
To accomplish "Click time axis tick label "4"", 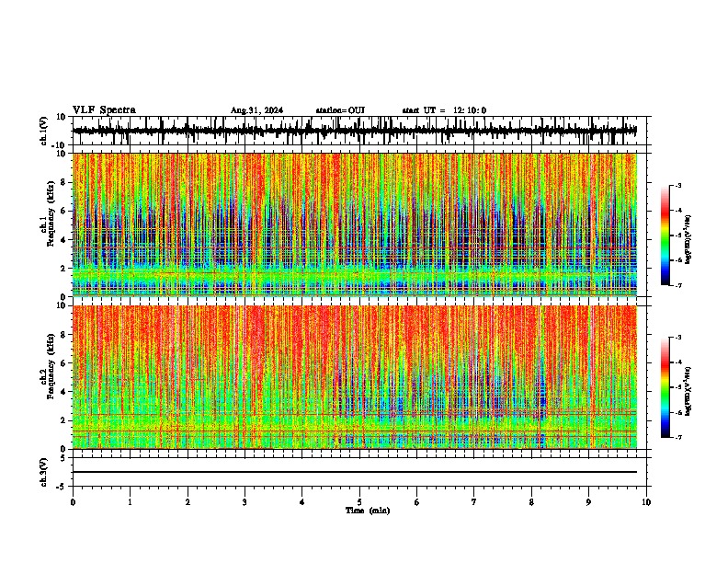I will [x=302, y=502].
